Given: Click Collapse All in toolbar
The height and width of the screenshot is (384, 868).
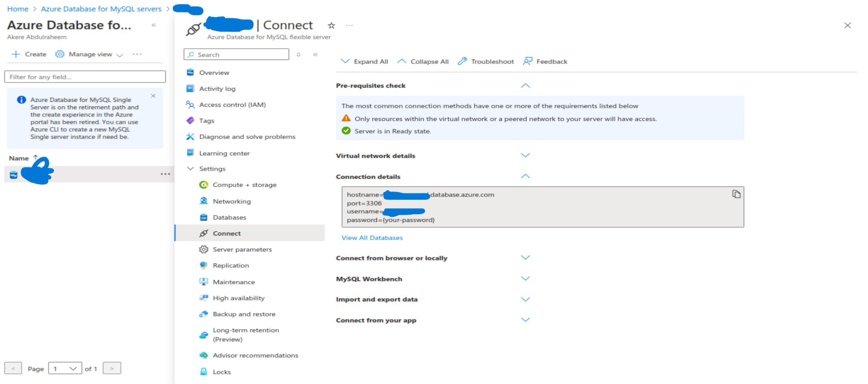Looking at the screenshot, I should click(423, 61).
